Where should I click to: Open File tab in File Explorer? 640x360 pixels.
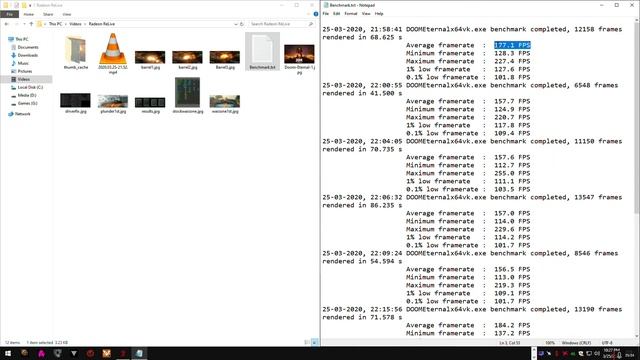click(9, 14)
